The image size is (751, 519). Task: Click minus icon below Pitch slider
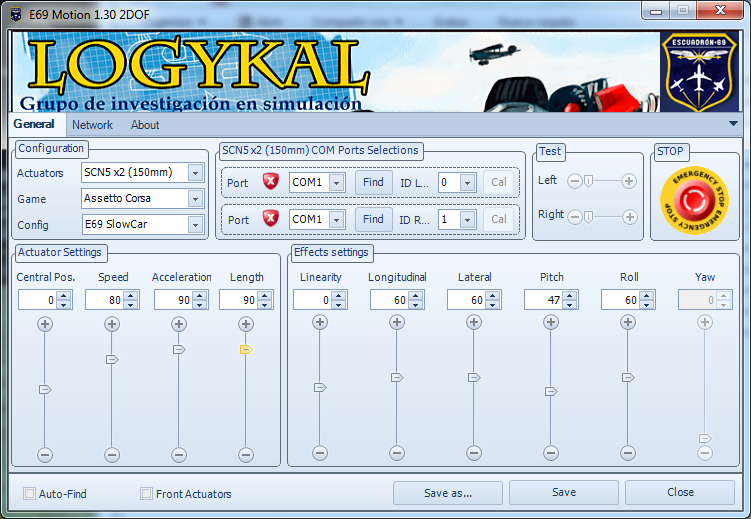[551, 452]
